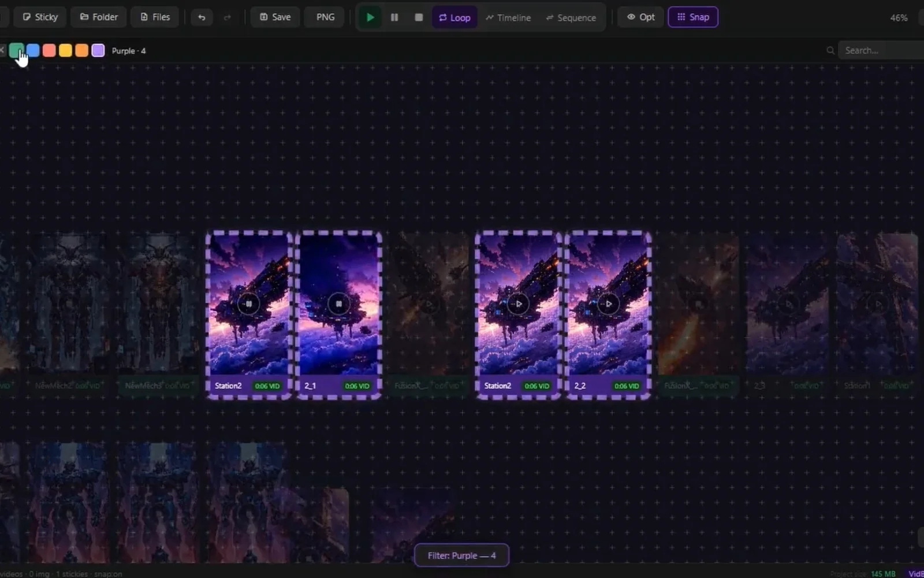Stop playback using the square stop icon
924x578 pixels.
[419, 17]
